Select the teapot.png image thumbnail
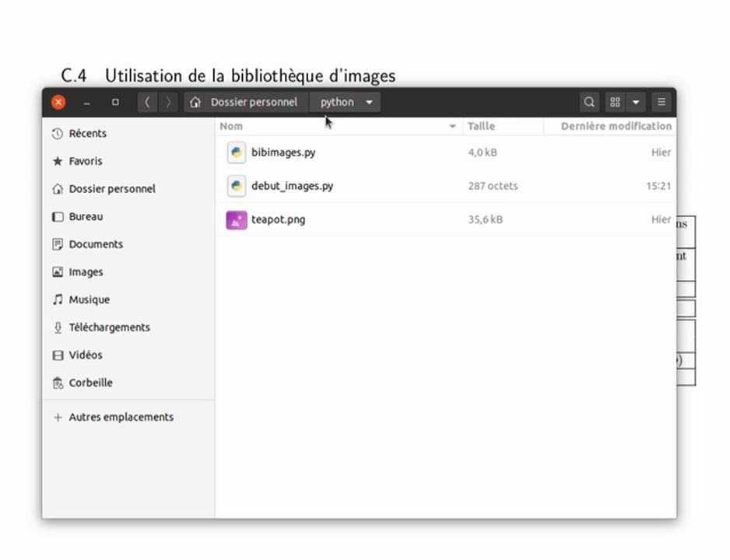This screenshot has width=730, height=560. click(x=237, y=219)
